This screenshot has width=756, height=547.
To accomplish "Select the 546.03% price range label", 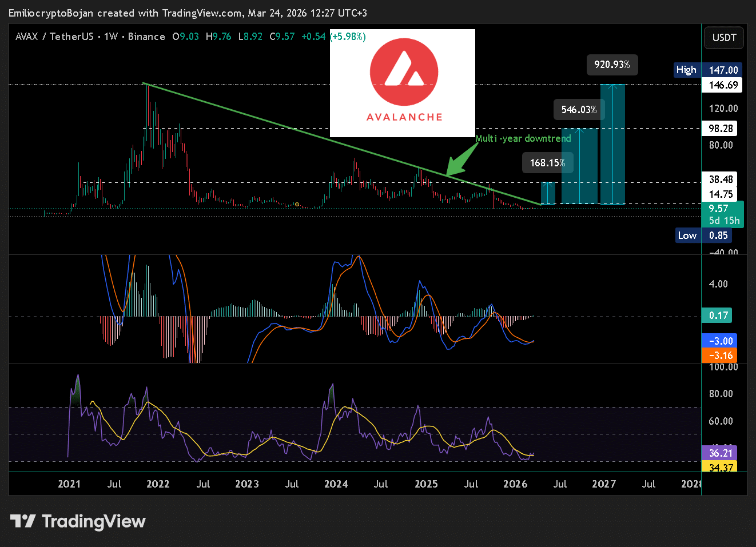I will [x=579, y=109].
